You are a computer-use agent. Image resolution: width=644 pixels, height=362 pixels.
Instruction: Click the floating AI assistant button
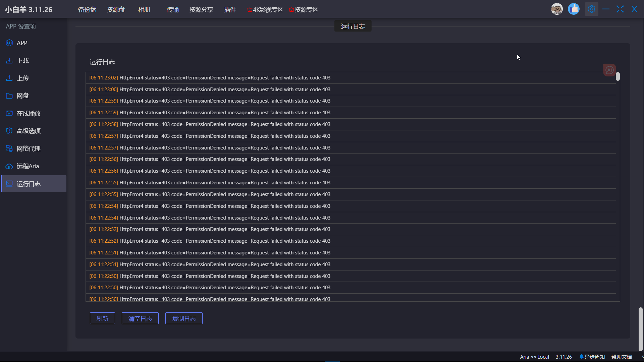point(609,70)
